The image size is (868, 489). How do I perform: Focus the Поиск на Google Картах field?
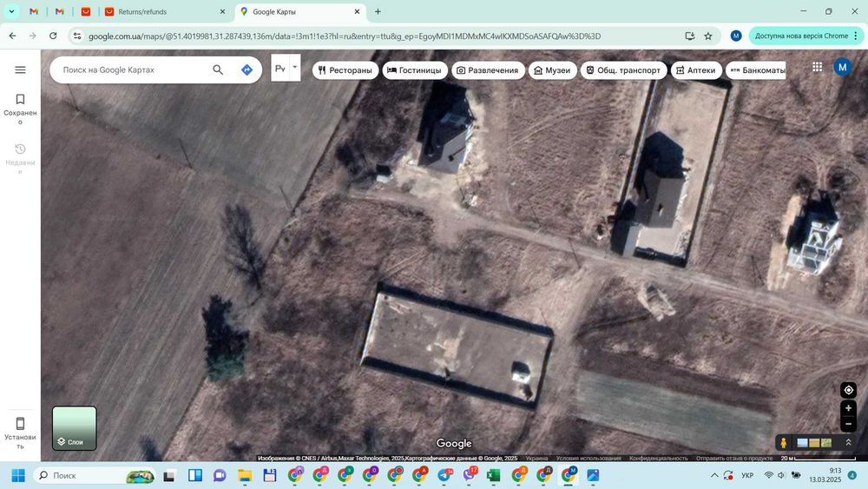pyautogui.click(x=133, y=69)
